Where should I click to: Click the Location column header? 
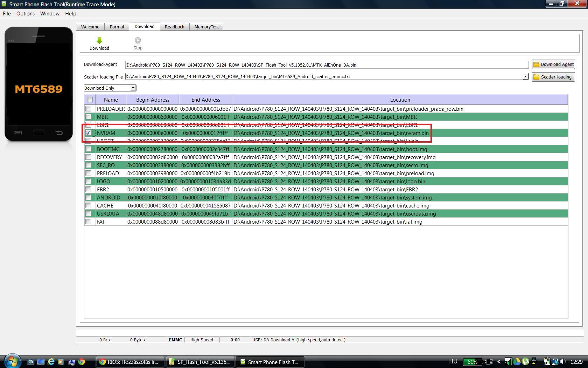(x=400, y=100)
